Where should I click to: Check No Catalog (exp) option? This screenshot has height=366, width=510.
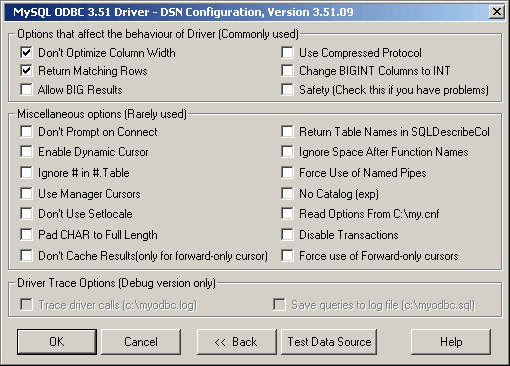[x=287, y=193]
